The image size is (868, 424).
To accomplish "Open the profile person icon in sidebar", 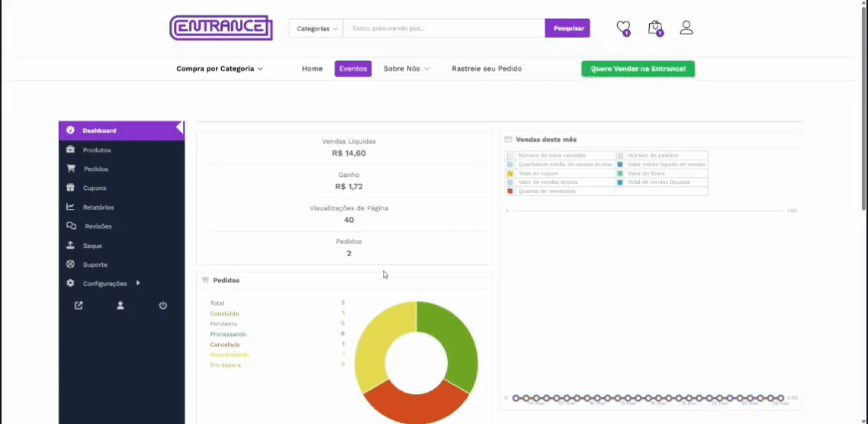I will pos(121,305).
